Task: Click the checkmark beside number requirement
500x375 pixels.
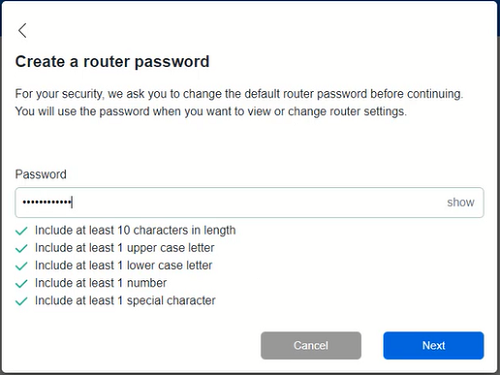Action: coord(21,284)
